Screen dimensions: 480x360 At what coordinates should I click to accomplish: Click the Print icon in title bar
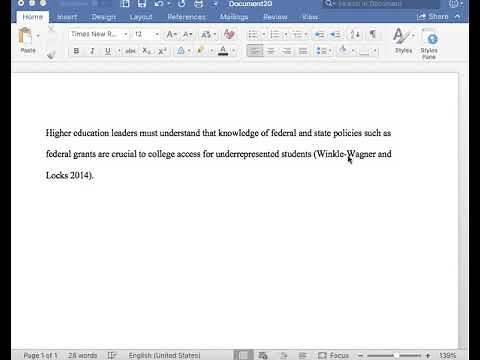tap(199, 4)
